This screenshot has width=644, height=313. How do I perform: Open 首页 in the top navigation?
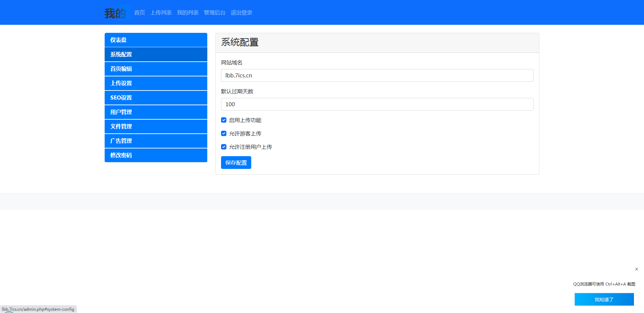pyautogui.click(x=140, y=13)
